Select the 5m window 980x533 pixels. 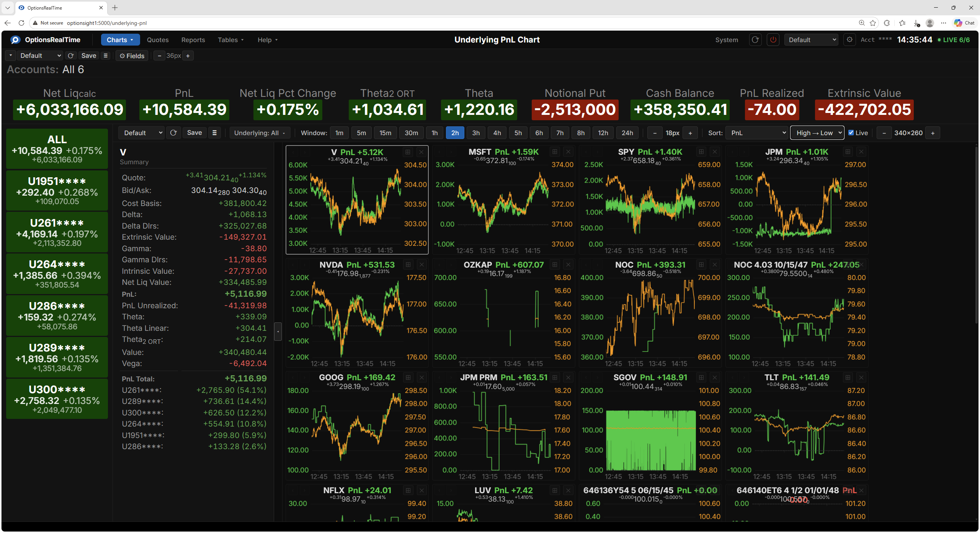(361, 133)
